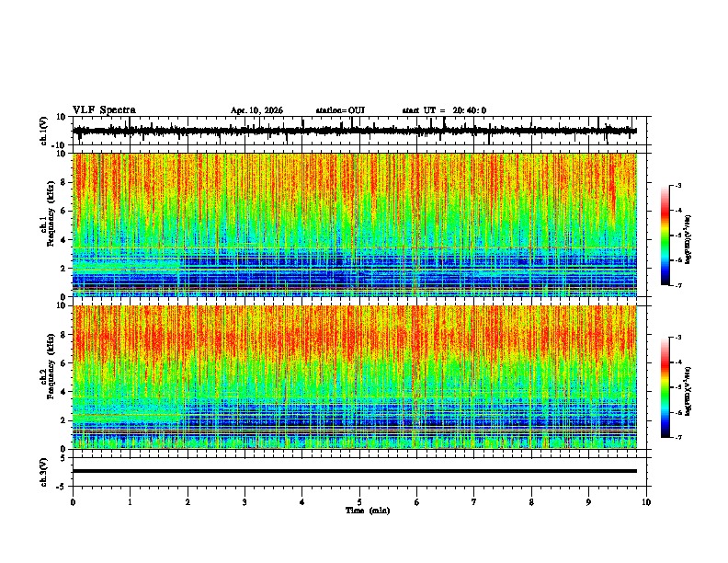This screenshot has height=563, width=728.
Task: Click the ch.2 spectrogram color scale bar
Action: (x=665, y=387)
